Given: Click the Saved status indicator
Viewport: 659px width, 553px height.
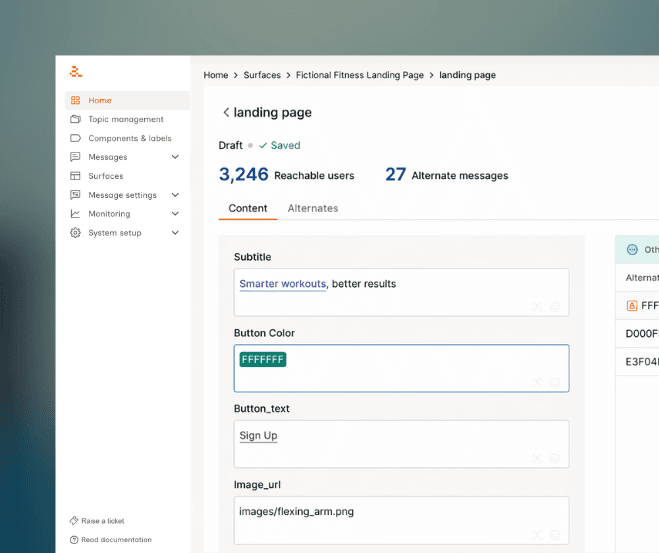Looking at the screenshot, I should [279, 145].
